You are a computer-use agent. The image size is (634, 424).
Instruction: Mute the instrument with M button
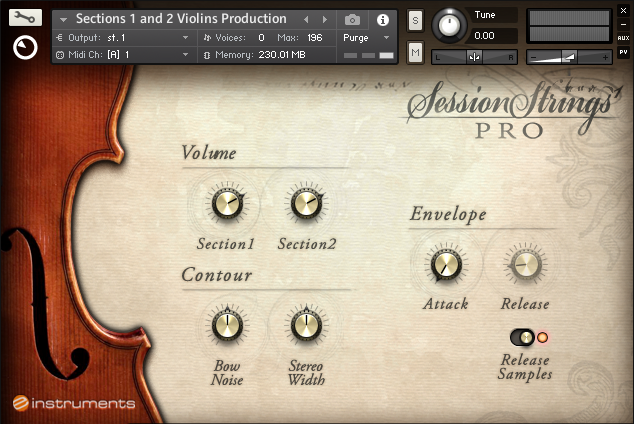pos(415,53)
